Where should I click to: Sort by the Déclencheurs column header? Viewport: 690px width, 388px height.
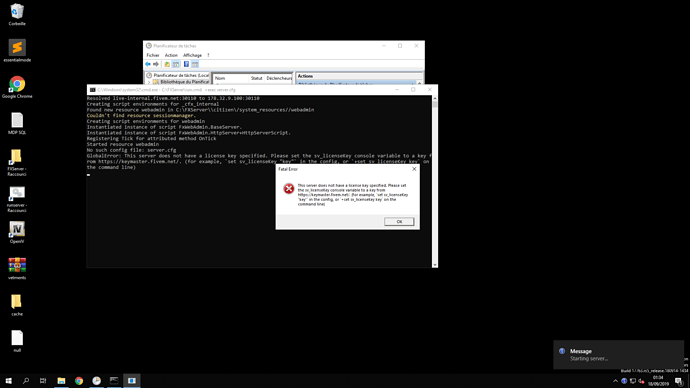pyautogui.click(x=279, y=78)
